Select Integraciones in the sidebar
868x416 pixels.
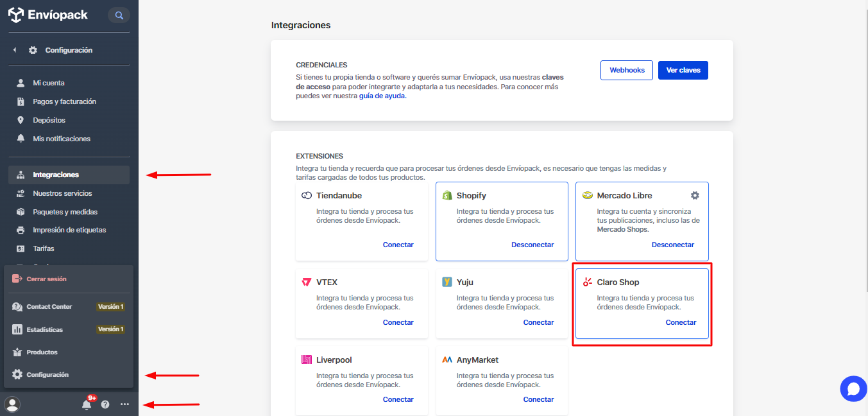tap(69, 175)
